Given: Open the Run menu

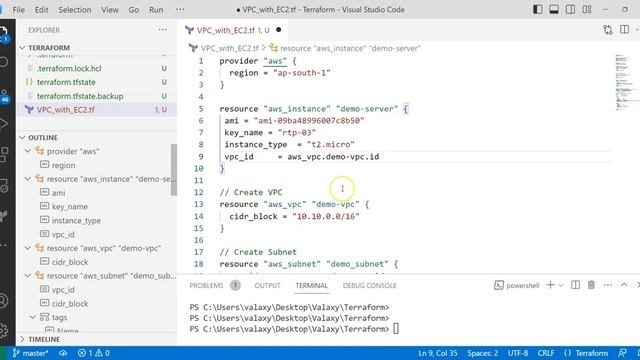Looking at the screenshot, I should [156, 9].
